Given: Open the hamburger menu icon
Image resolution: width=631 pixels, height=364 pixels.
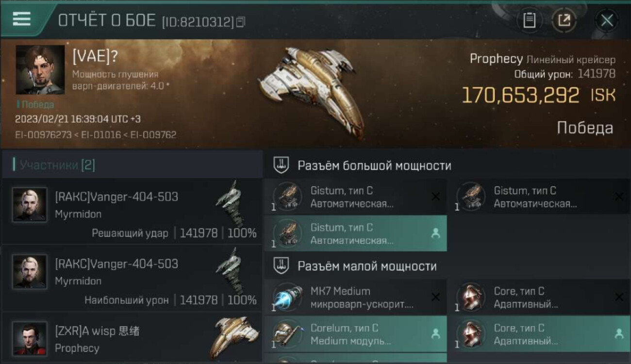Looking at the screenshot, I should click(21, 19).
